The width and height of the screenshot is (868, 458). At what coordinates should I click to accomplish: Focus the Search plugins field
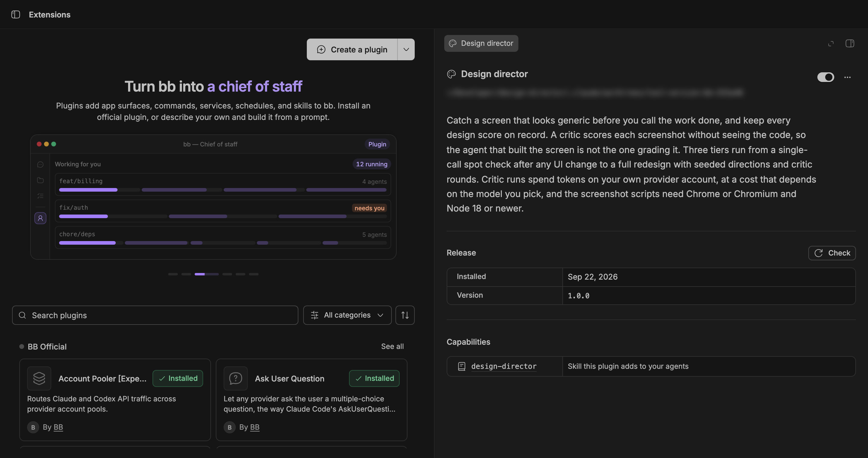point(155,315)
